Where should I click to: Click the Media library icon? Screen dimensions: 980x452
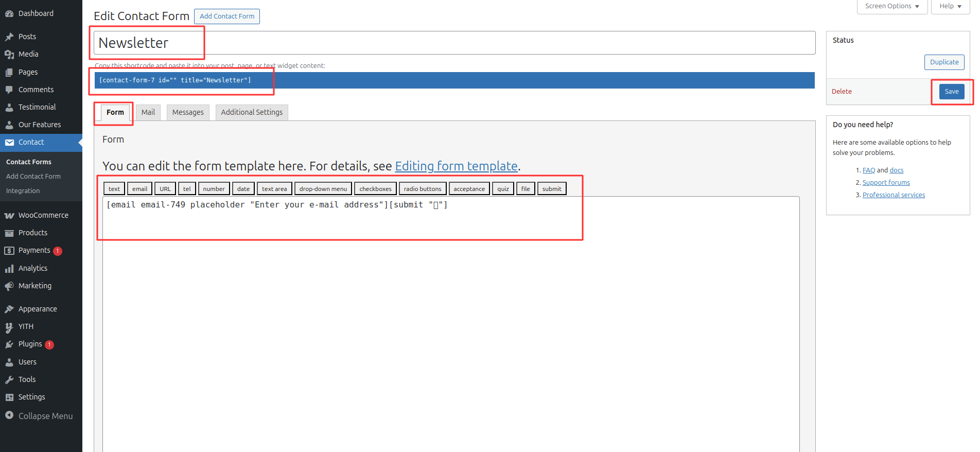coord(9,54)
